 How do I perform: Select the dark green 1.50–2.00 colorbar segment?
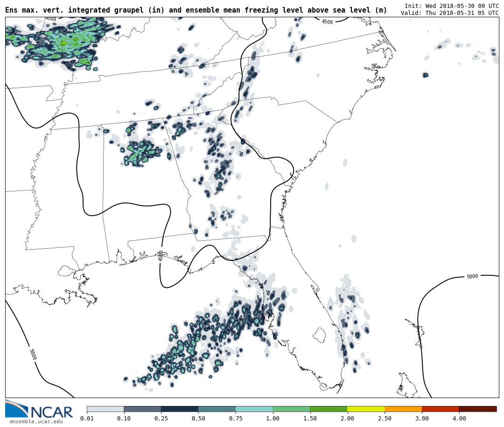pos(329,409)
